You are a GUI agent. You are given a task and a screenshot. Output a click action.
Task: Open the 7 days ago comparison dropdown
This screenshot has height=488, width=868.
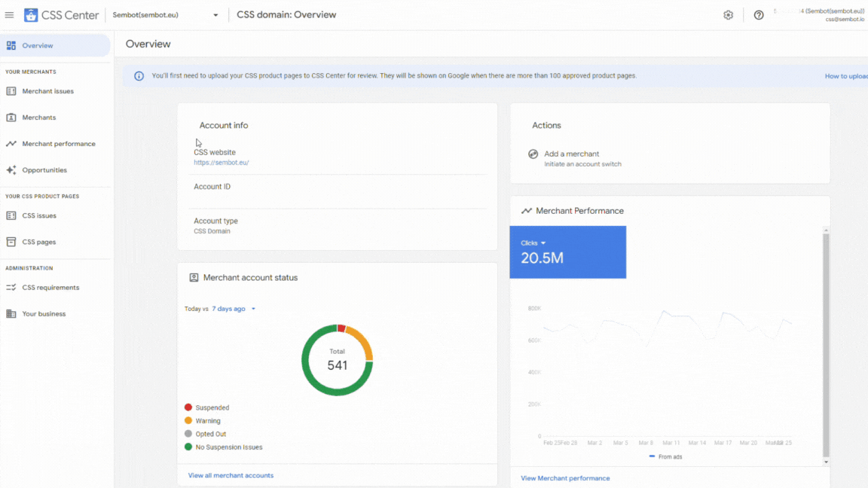(234, 309)
